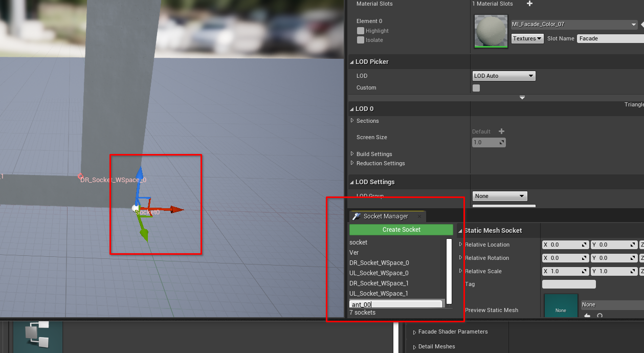Expand the Build Settings section
644x353 pixels.
tap(352, 154)
